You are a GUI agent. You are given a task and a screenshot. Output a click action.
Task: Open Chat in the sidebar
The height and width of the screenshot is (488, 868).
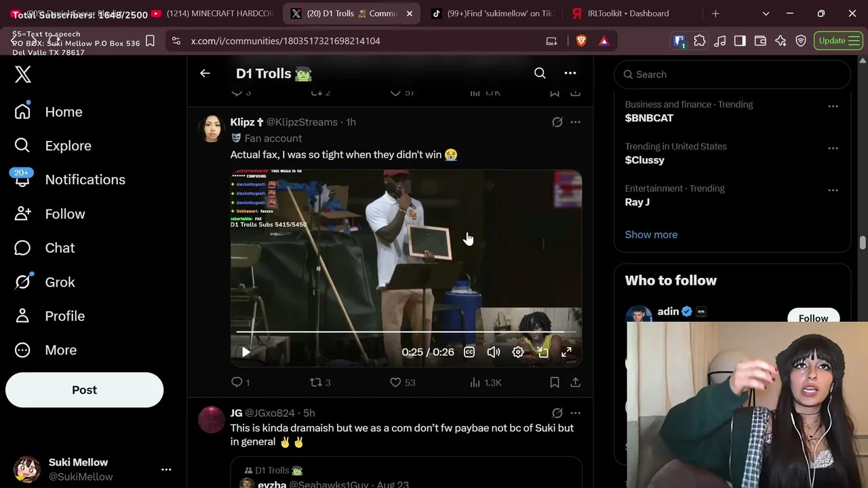pos(45,248)
